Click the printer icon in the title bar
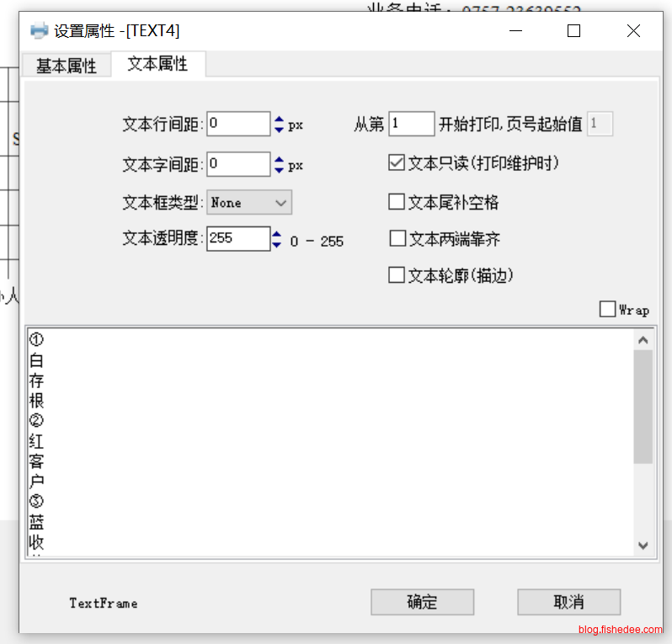 point(39,31)
